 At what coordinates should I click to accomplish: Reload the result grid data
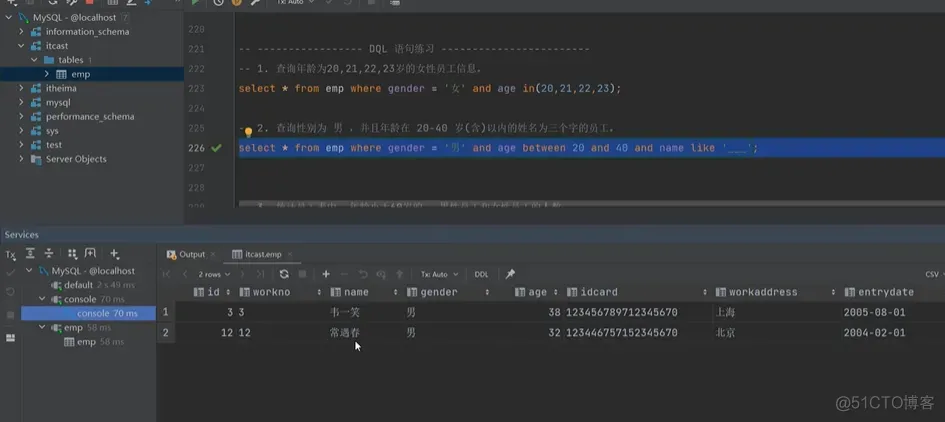tap(284, 274)
